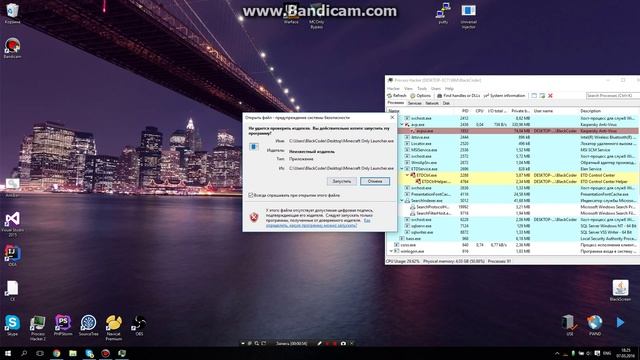
Task: Open the View menu in Process Hacker
Action: (408, 89)
